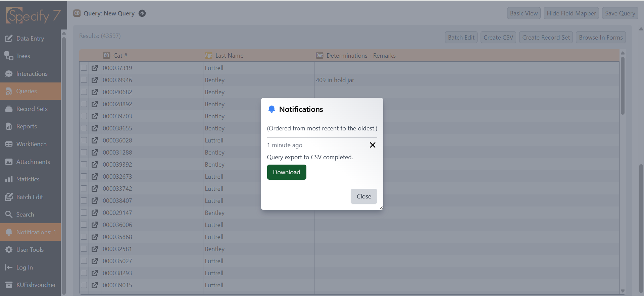Select the checkbox for row 000028892
This screenshot has height=296, width=644.
tap(84, 104)
